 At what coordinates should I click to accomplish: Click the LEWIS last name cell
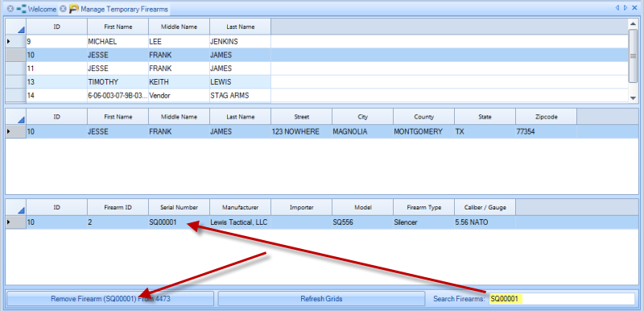240,81
